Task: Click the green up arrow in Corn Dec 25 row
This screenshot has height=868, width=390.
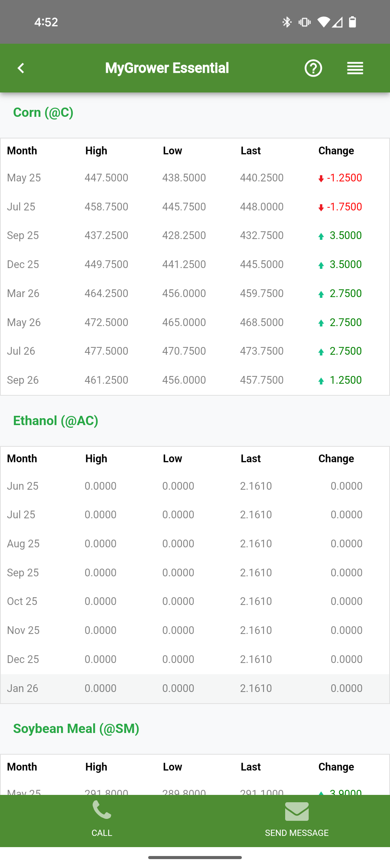Action: pos(321,265)
